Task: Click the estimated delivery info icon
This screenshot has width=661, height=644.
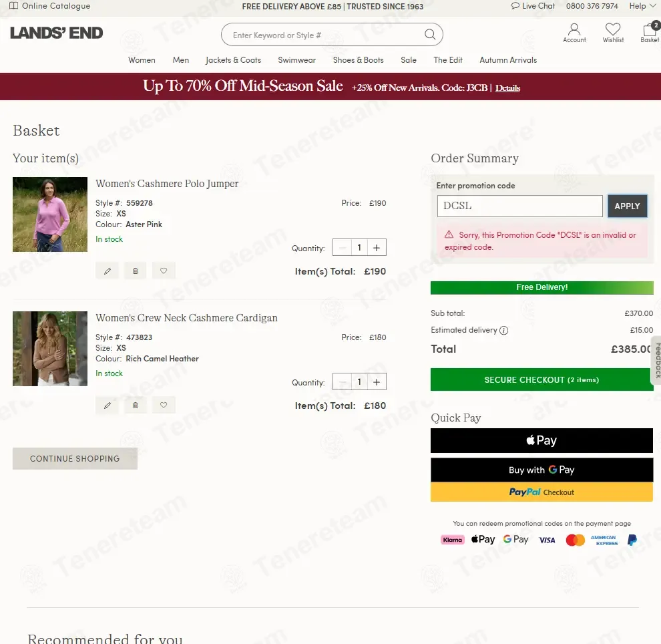Action: tap(503, 330)
